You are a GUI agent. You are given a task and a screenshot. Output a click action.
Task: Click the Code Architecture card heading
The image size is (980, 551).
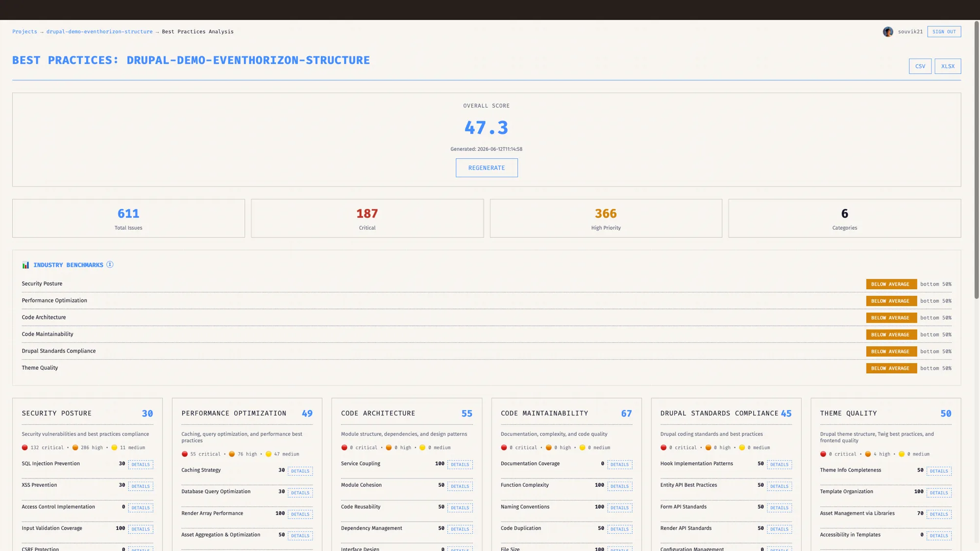378,413
